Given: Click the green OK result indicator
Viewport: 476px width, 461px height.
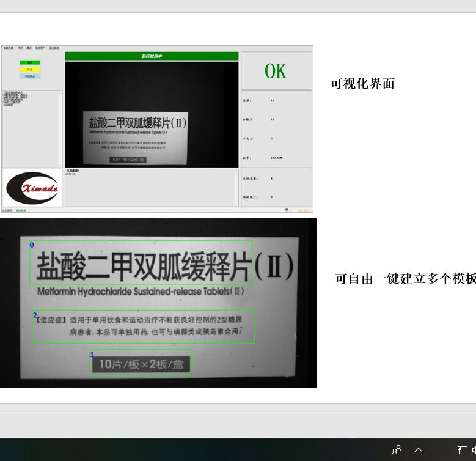Looking at the screenshot, I should 276,72.
